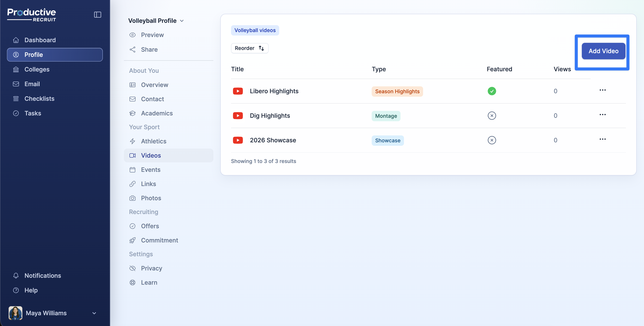Open the Reorder sort control
The image size is (644, 326).
(250, 48)
